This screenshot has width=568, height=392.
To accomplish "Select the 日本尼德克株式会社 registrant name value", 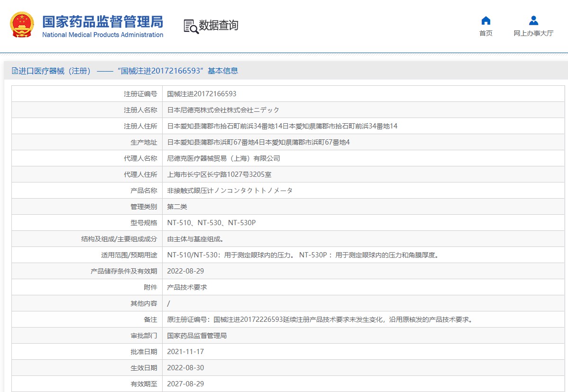I will (223, 110).
